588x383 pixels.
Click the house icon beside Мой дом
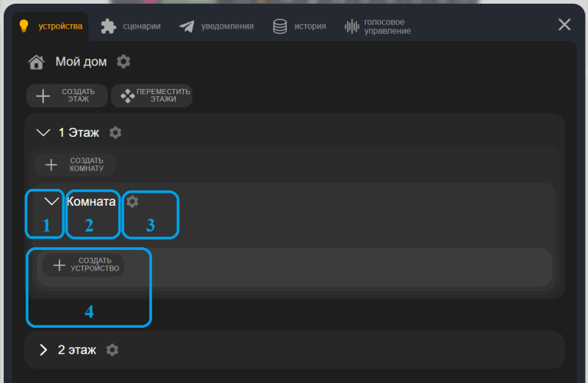click(x=36, y=62)
